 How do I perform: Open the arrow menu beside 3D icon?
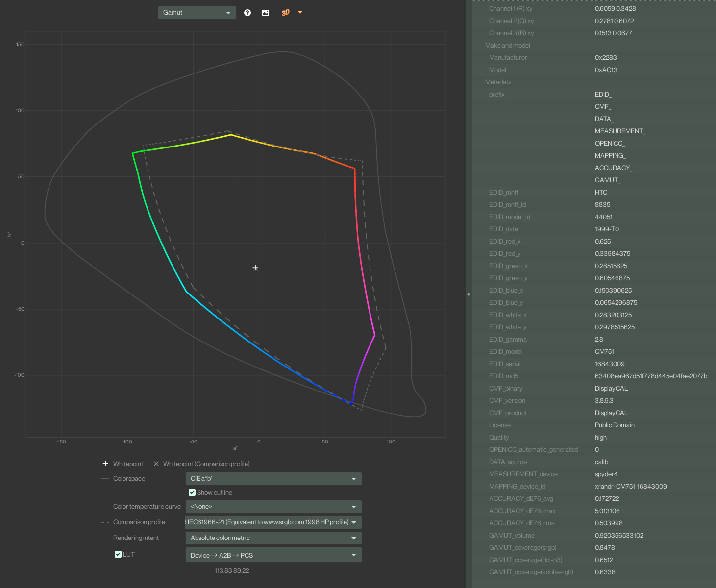[300, 12]
